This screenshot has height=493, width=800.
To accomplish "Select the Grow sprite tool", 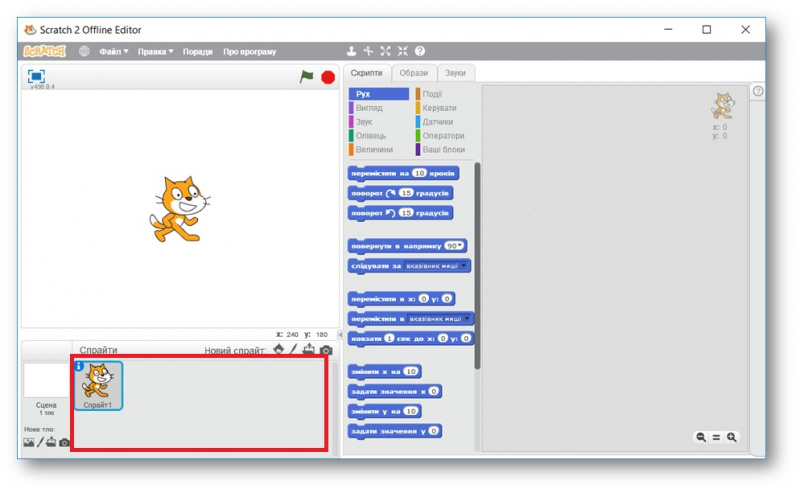I will (386, 51).
